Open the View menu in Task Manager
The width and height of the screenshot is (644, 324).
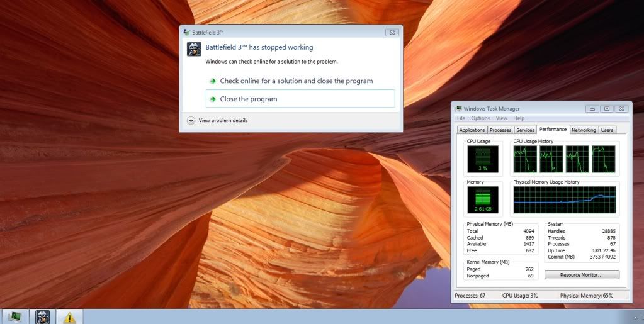pos(502,118)
